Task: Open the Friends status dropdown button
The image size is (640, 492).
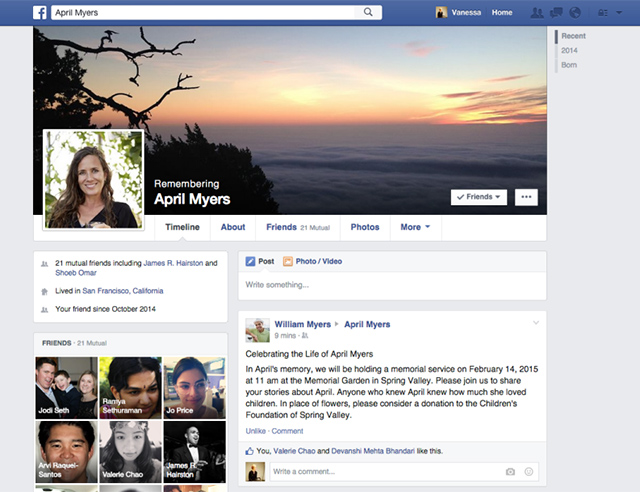Action: pyautogui.click(x=479, y=197)
